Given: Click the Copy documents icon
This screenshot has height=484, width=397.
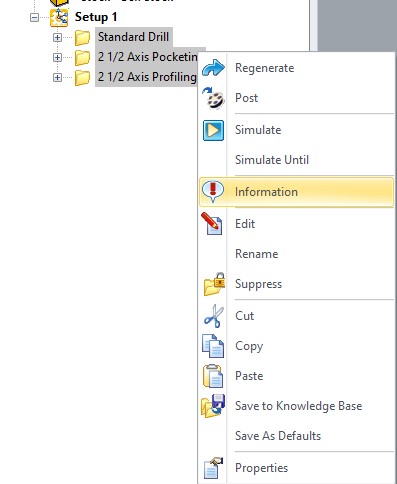Looking at the screenshot, I should 213,346.
